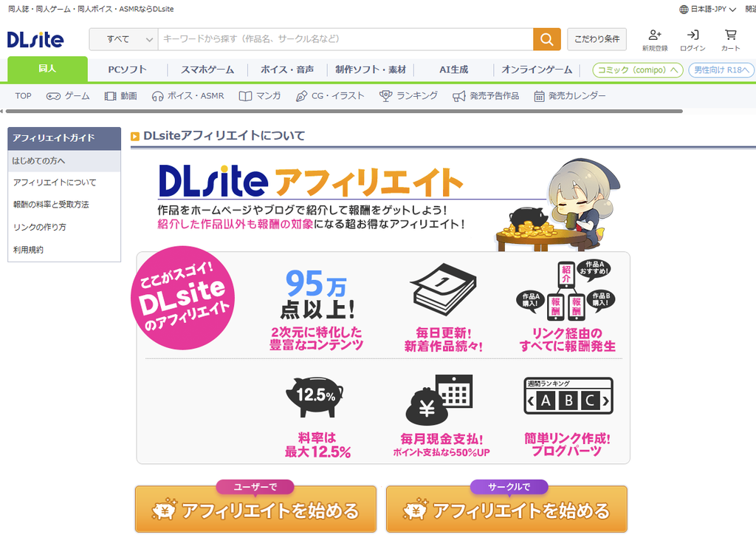Image resolution: width=756 pixels, height=549 pixels.
Task: Click the DLsite アフィリエイト banner logo
Action: pyautogui.click(x=311, y=182)
